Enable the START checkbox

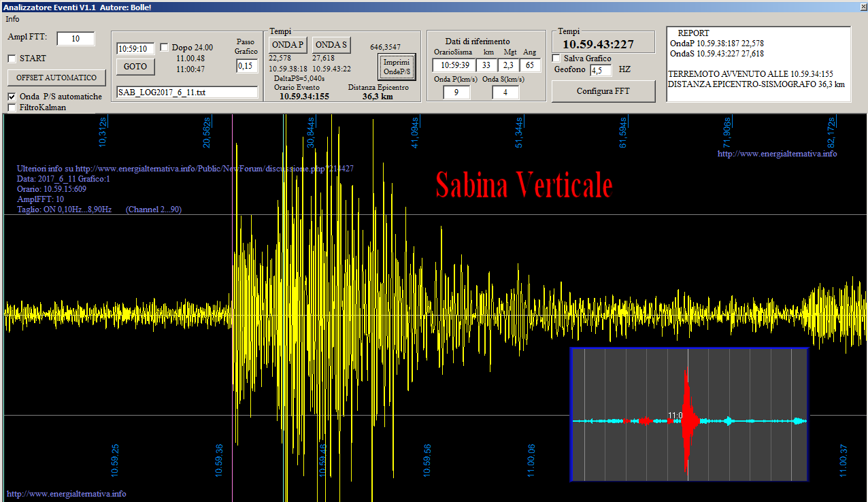pos(12,58)
